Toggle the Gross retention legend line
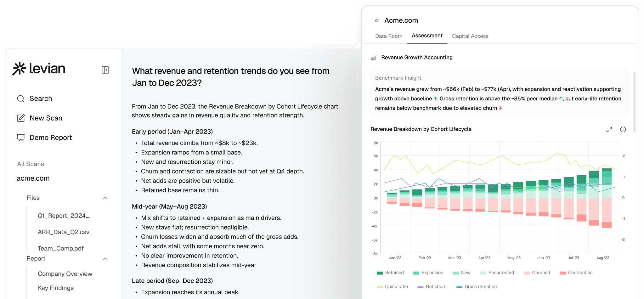This screenshot has width=644, height=299. [477, 287]
